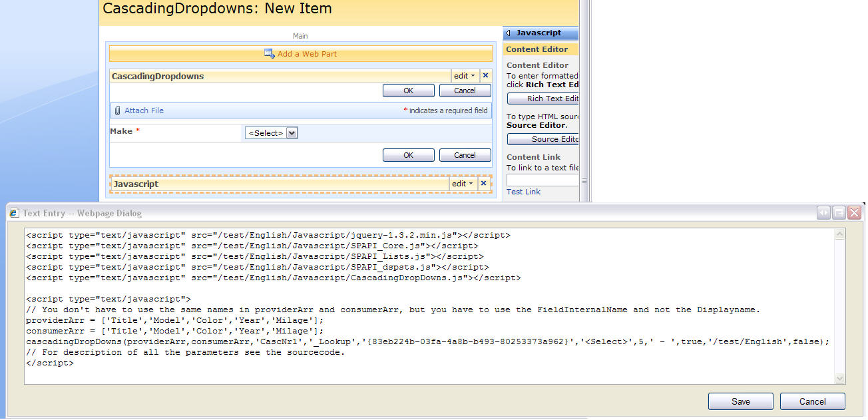
Task: Click inside the Content Link text field
Action: pos(542,180)
